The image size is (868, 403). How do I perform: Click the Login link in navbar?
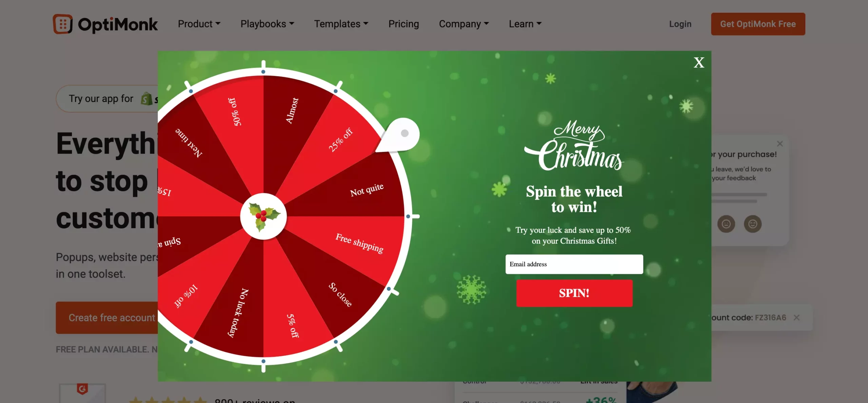point(680,24)
